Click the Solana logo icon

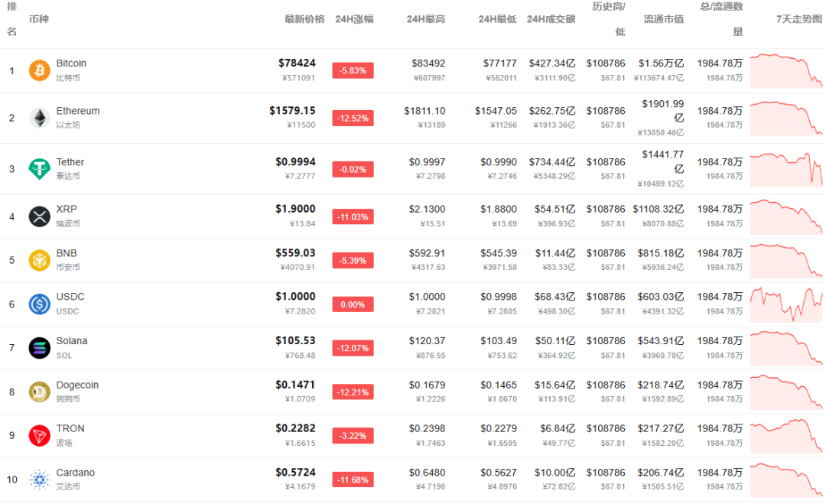point(39,348)
